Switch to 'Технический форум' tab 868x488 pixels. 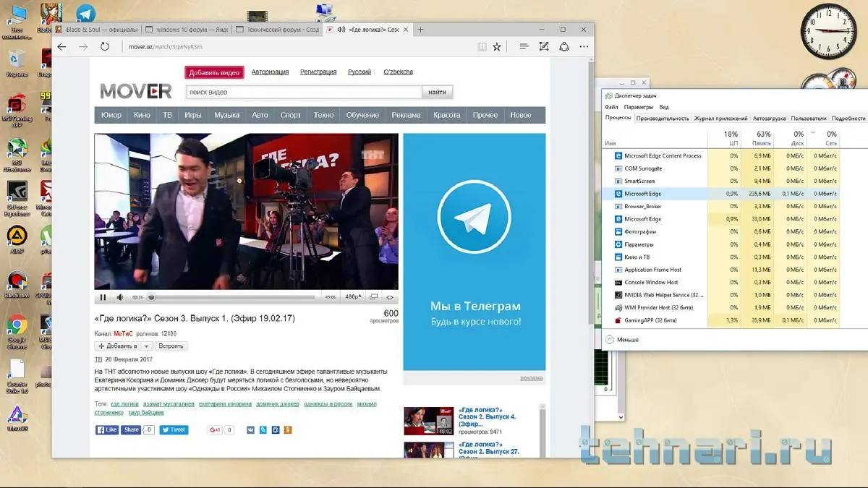(276, 30)
